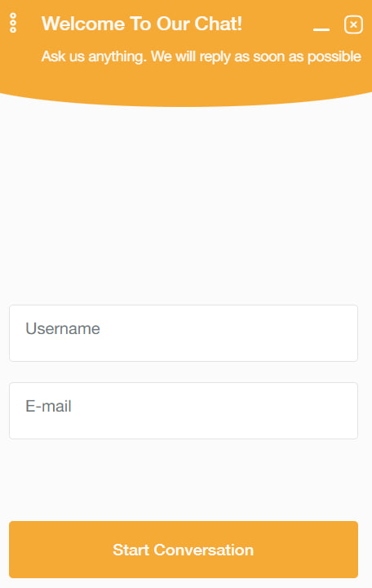Click the Ask us anything subtitle text

click(201, 56)
